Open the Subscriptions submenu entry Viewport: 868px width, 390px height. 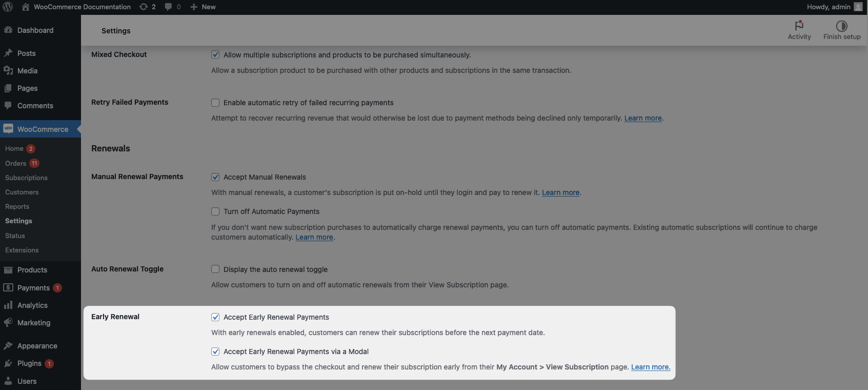(26, 178)
